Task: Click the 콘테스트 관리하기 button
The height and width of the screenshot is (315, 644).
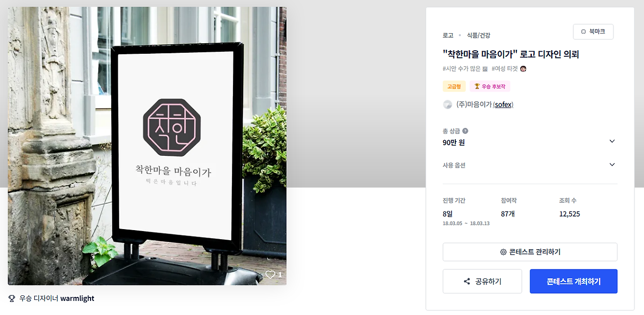Action: [x=530, y=252]
